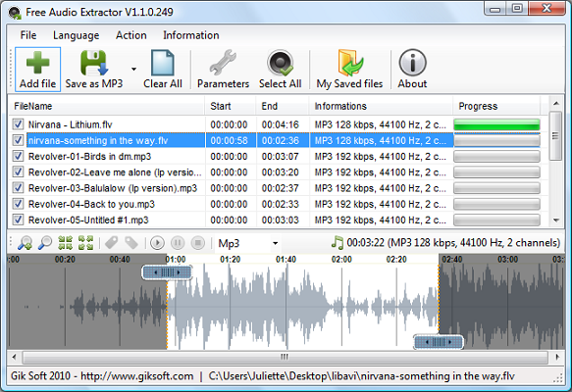Expand the Save as MP3 dropdown arrow
This screenshot has width=572, height=392.
[133, 70]
